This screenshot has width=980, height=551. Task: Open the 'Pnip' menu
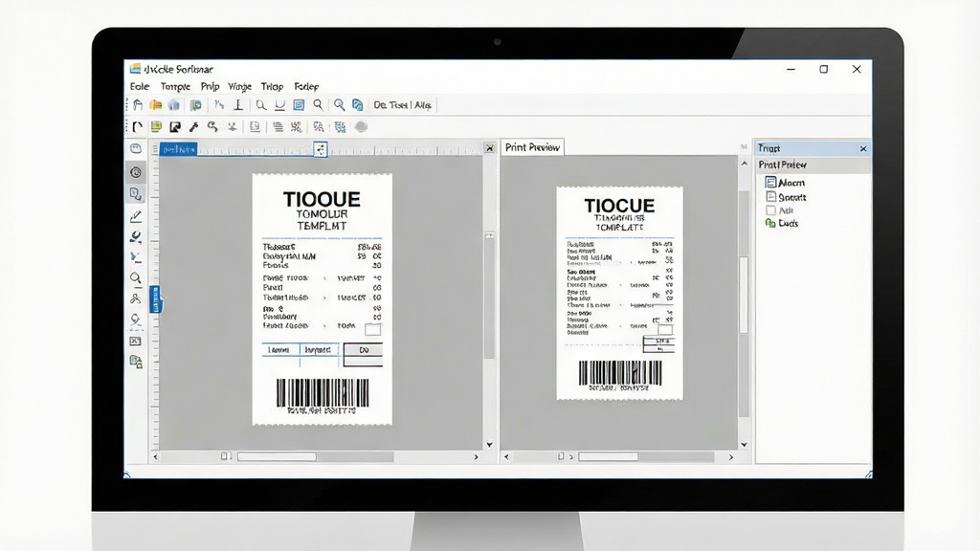tap(210, 86)
